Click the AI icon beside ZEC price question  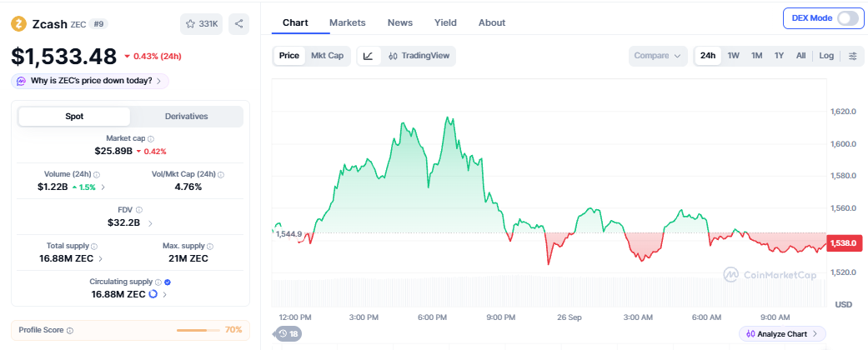[21, 82]
